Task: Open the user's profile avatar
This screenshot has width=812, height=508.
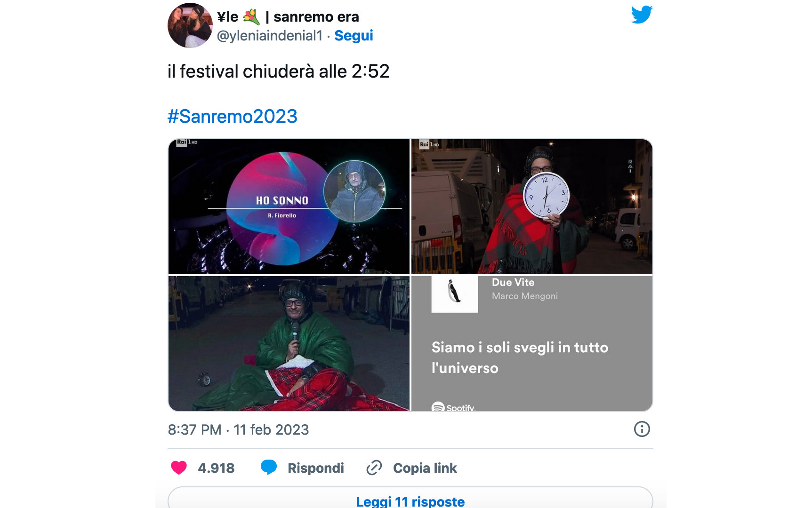Action: [x=190, y=25]
